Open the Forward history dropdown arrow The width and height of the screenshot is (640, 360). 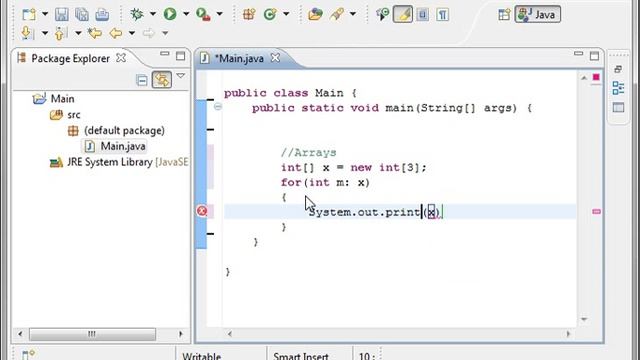pos(165,33)
